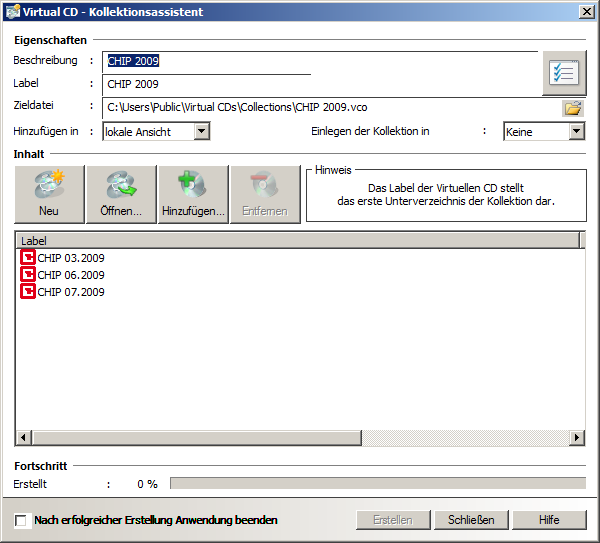Click the red icon of CHIP 03.2009
This screenshot has width=600, height=543.
(28, 258)
